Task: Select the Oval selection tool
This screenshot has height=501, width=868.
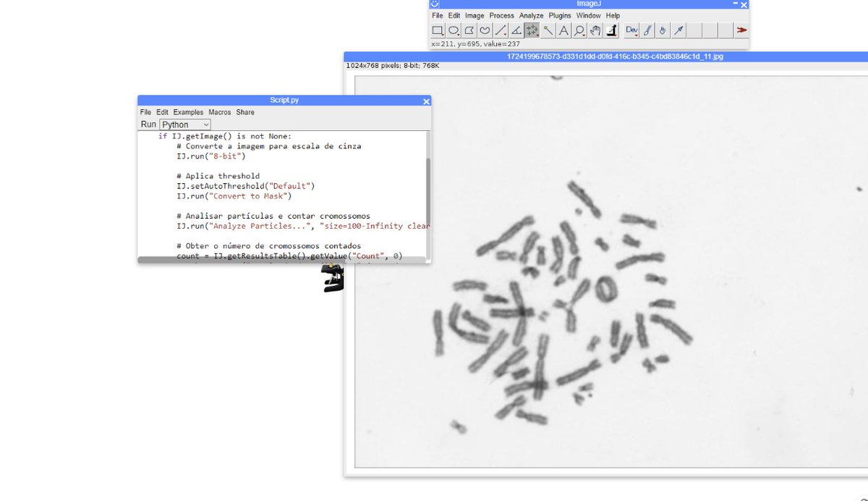Action: coord(454,30)
